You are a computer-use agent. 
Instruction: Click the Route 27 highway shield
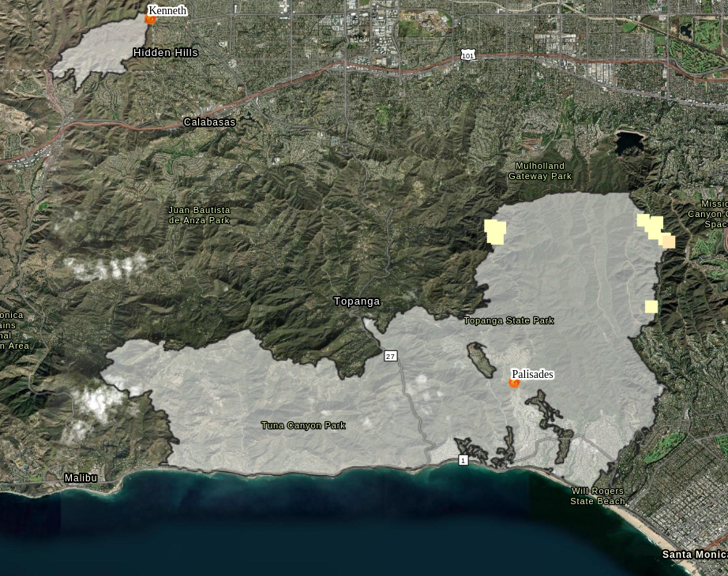pyautogui.click(x=390, y=356)
